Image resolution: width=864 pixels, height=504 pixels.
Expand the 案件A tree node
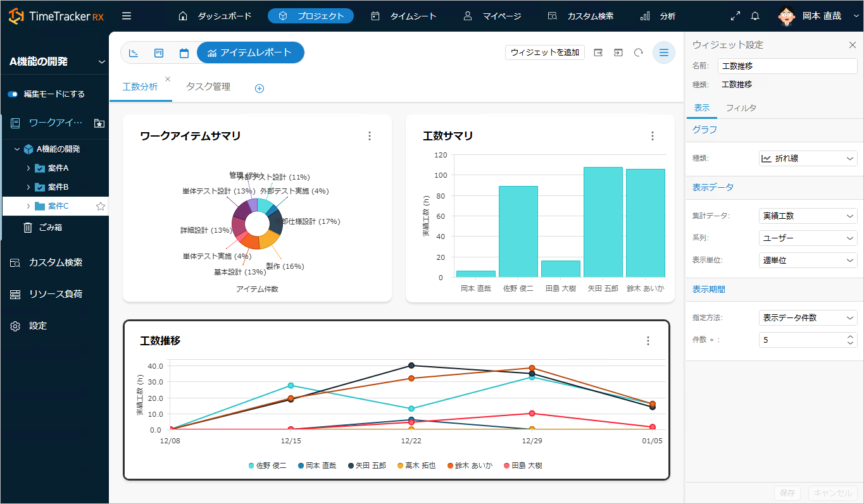click(28, 168)
